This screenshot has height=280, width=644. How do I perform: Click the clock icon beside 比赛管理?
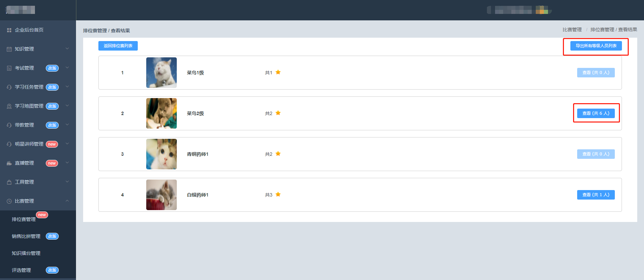pos(9,201)
